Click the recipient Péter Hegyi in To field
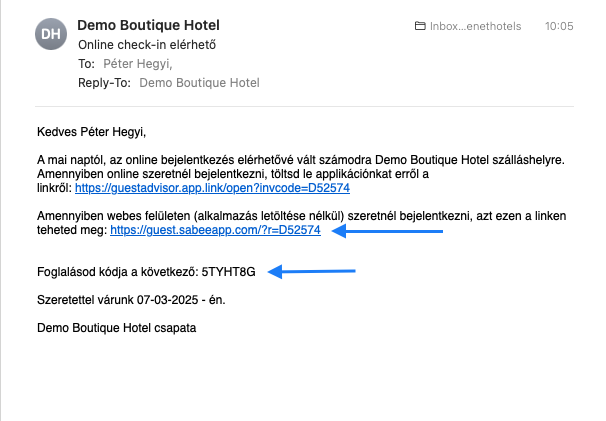606x421 pixels. 138,64
